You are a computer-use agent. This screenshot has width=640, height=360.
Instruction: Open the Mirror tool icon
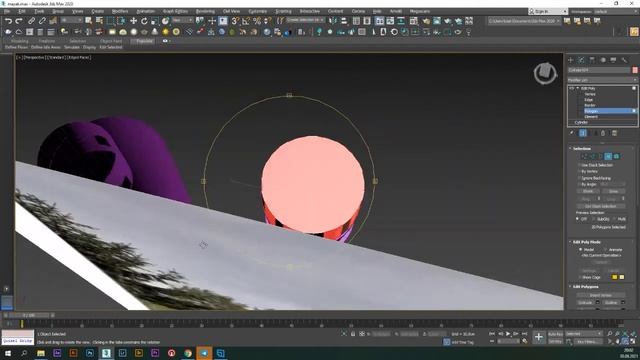pyautogui.click(x=333, y=21)
